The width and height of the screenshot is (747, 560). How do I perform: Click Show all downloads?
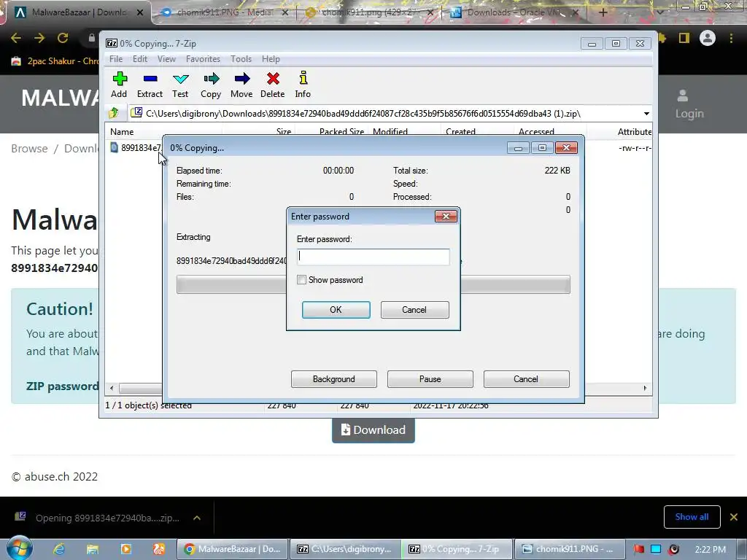(692, 517)
